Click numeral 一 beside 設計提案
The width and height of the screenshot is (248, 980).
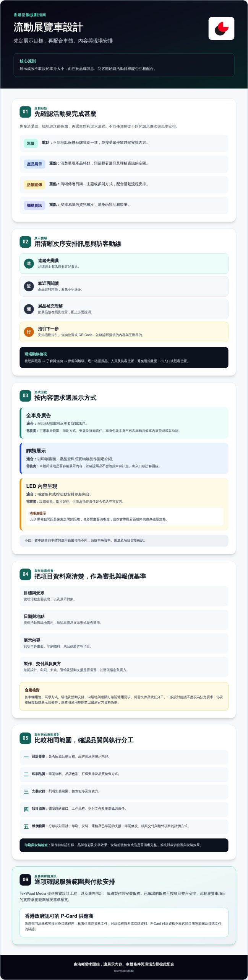pyautogui.click(x=26, y=757)
